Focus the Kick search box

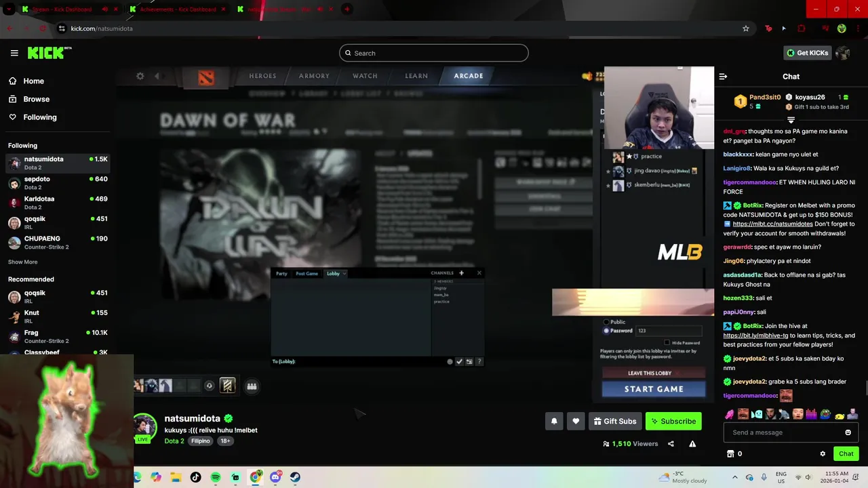pyautogui.click(x=434, y=53)
